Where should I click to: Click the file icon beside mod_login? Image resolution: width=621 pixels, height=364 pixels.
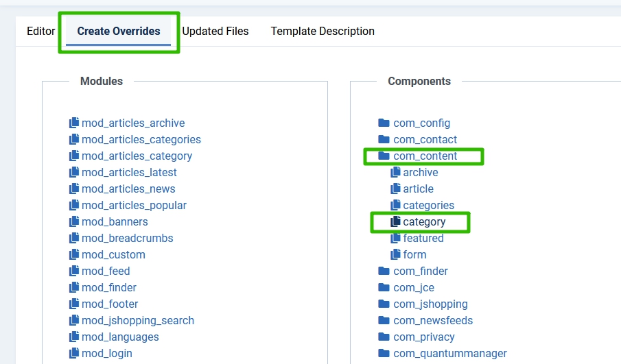[x=74, y=354]
